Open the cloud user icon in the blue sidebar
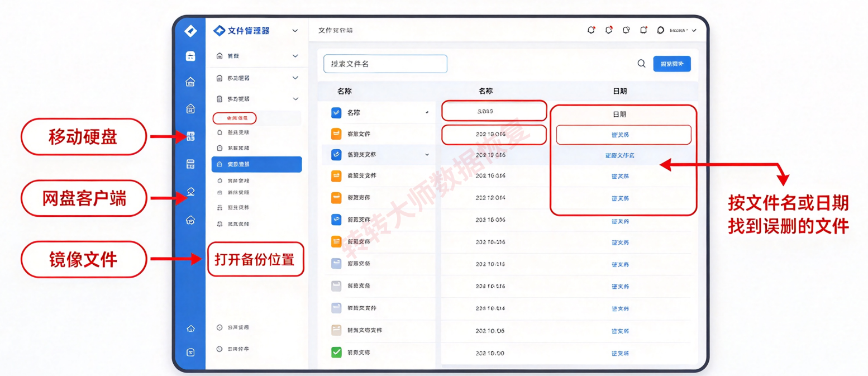The height and width of the screenshot is (376, 868). tap(190, 192)
